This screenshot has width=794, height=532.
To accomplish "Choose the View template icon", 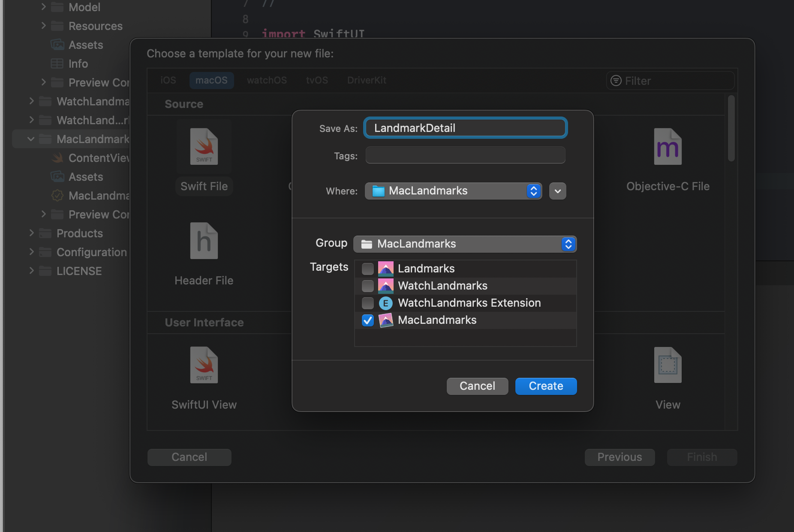I will pos(668,365).
